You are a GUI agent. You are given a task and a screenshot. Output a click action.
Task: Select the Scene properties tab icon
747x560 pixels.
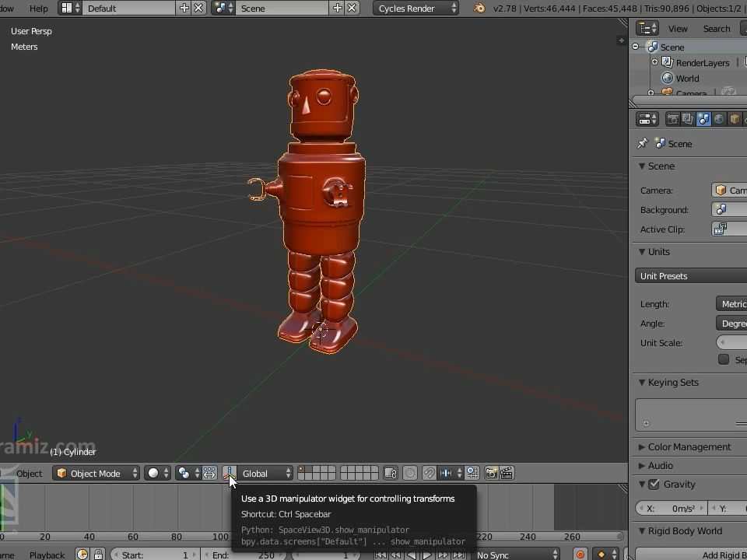pos(703,119)
